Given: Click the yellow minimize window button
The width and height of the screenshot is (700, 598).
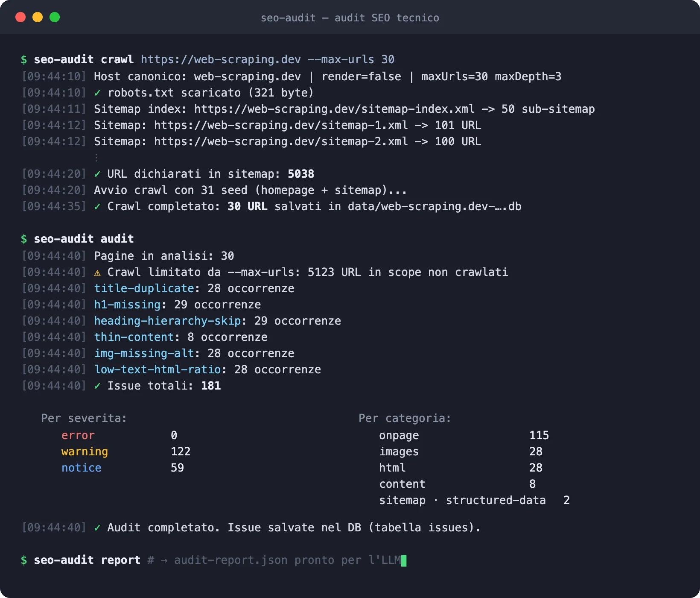Looking at the screenshot, I should click(x=38, y=17).
